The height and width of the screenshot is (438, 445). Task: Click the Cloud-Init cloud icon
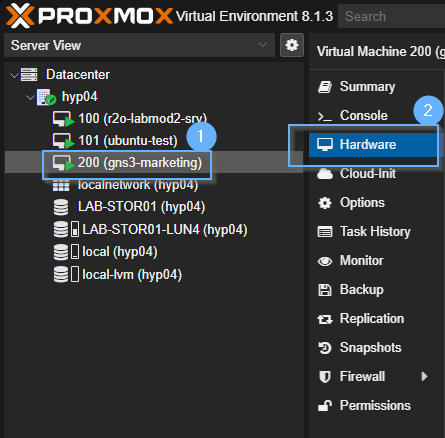[325, 174]
